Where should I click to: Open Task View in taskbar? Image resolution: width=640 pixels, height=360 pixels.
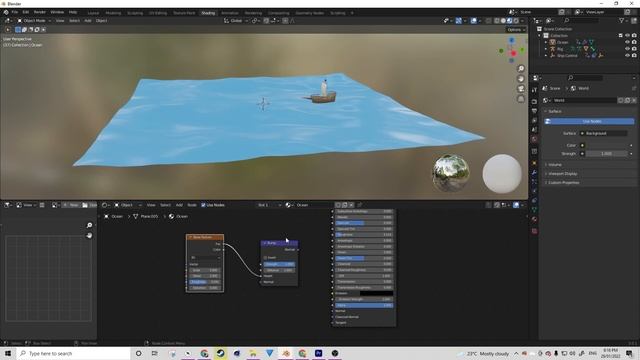(x=155, y=353)
